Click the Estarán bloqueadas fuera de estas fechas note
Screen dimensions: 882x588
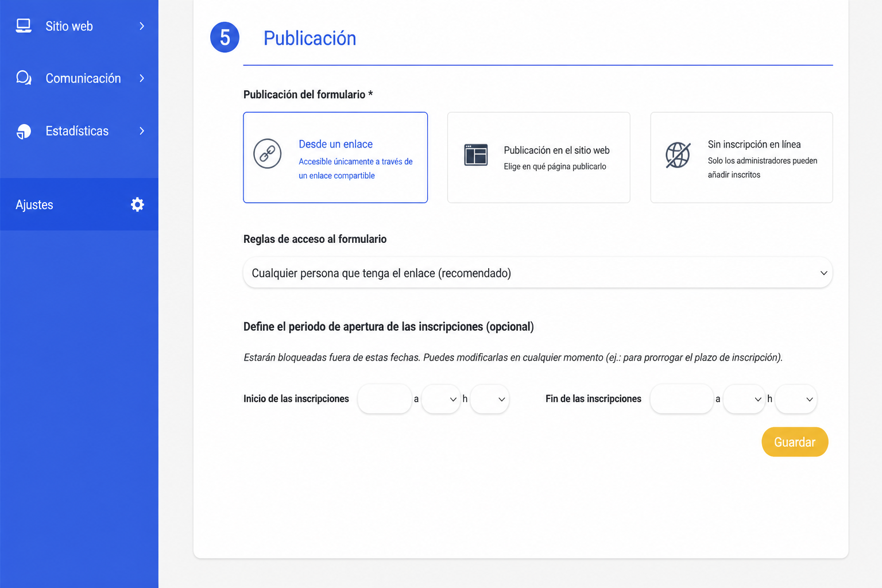tap(513, 357)
